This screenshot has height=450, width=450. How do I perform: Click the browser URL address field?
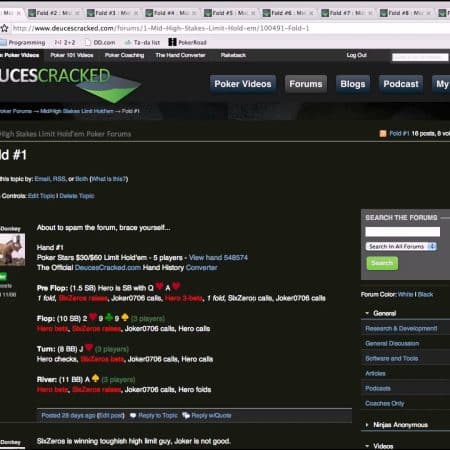[230, 28]
